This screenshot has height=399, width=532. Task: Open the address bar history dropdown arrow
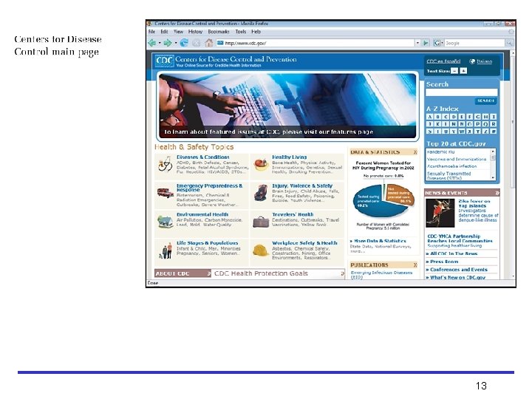click(417, 43)
